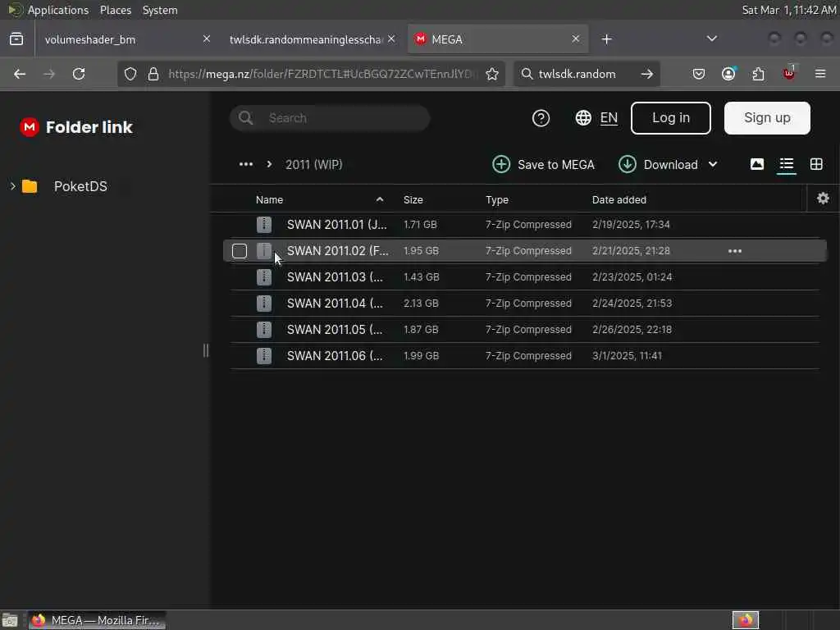Click the site lock icon

pyautogui.click(x=153, y=74)
